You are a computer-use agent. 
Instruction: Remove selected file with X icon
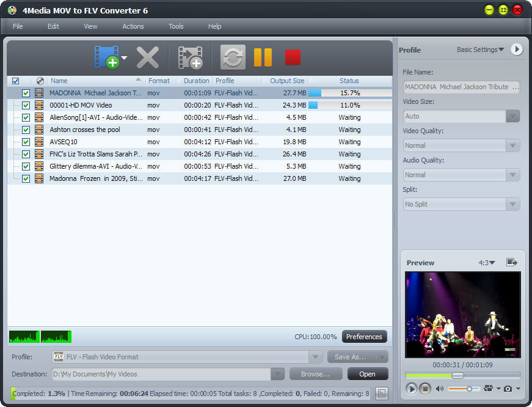tap(148, 57)
